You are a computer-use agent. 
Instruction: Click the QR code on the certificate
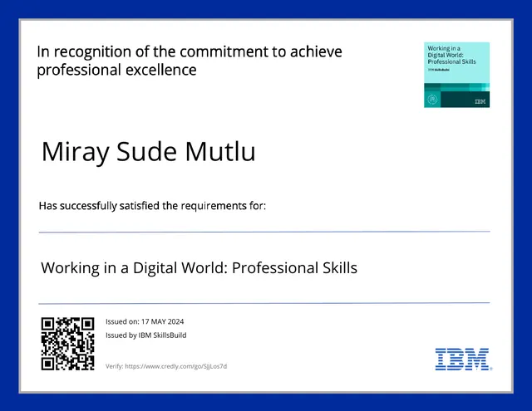[68, 344]
